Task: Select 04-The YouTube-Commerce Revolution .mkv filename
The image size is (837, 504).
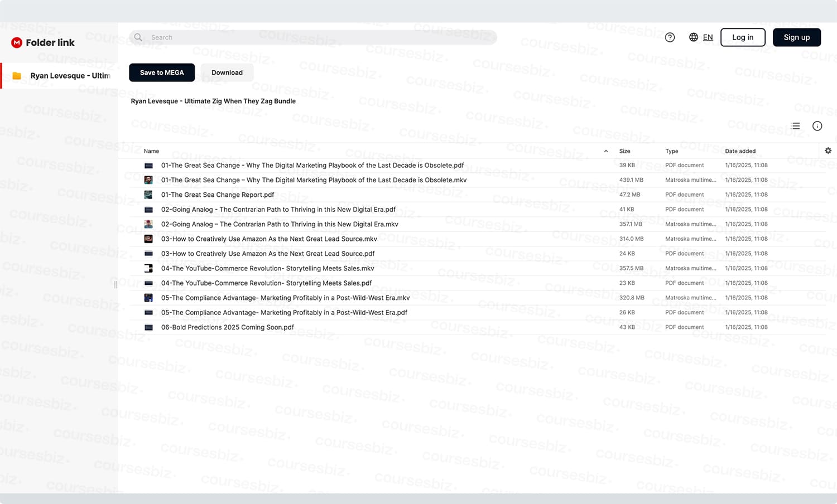Action: (x=268, y=268)
